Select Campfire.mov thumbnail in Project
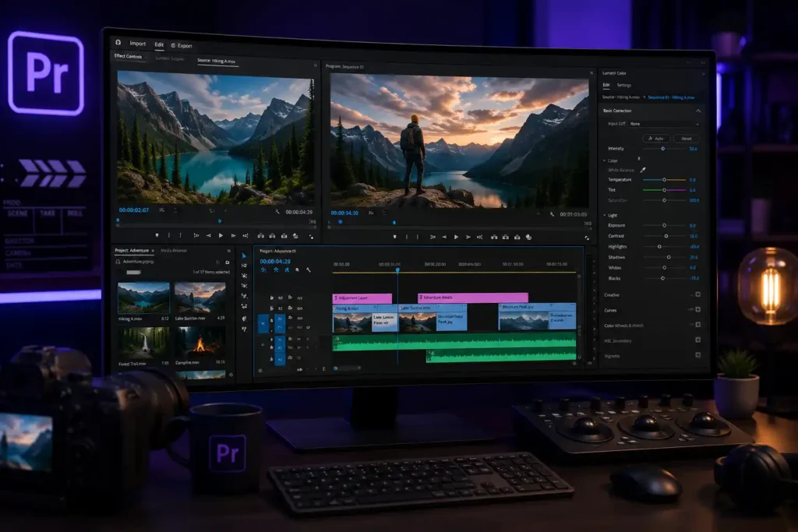The width and height of the screenshot is (798, 532). coord(200,342)
